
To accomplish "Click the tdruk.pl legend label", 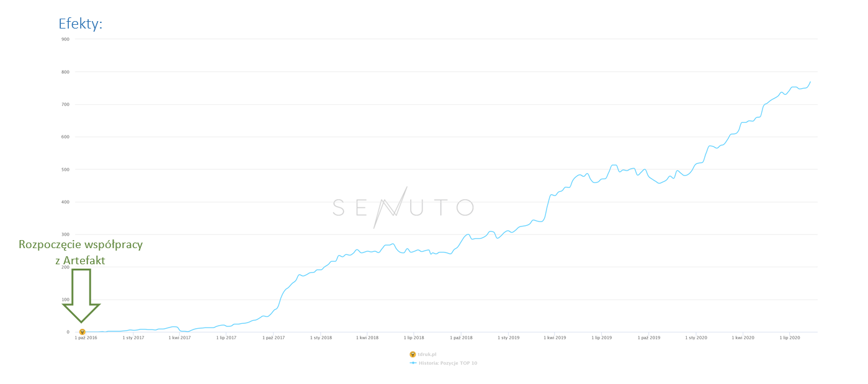I will click(x=428, y=354).
